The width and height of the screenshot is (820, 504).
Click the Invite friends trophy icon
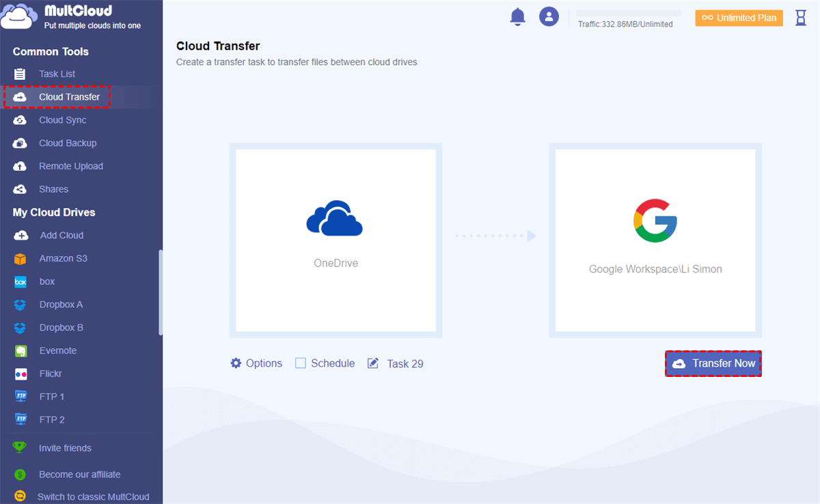20,448
